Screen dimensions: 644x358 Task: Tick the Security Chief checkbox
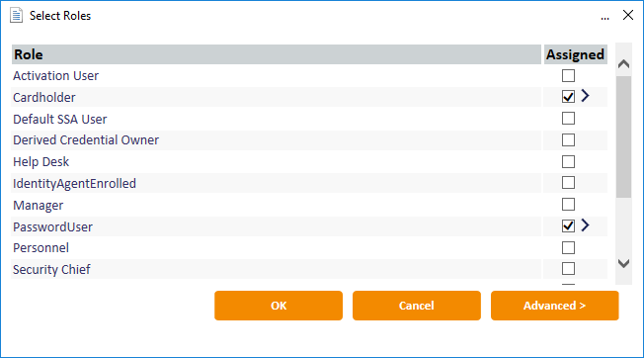point(568,268)
